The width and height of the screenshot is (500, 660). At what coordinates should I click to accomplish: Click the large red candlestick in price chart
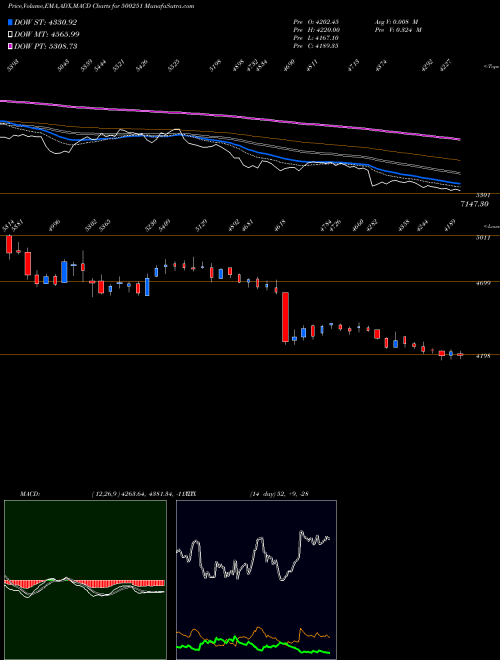(285, 317)
